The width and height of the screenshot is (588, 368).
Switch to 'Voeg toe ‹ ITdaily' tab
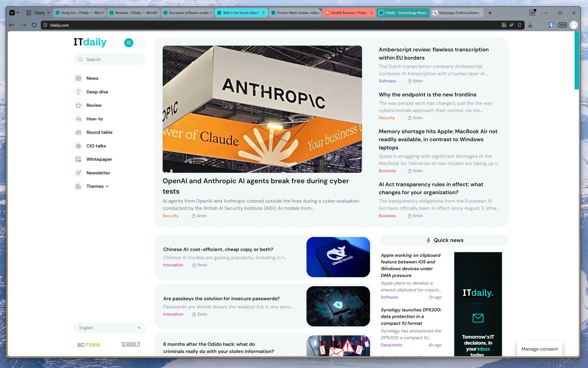80,13
